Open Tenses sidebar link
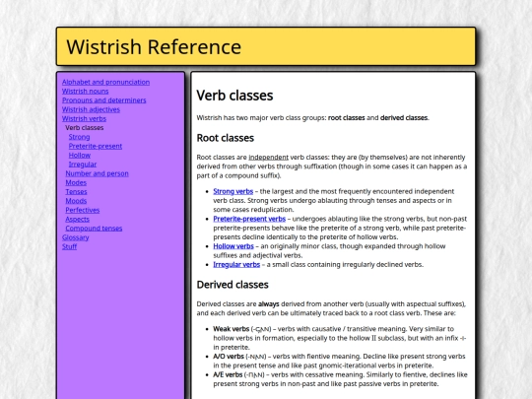The width and height of the screenshot is (532, 399). click(76, 192)
